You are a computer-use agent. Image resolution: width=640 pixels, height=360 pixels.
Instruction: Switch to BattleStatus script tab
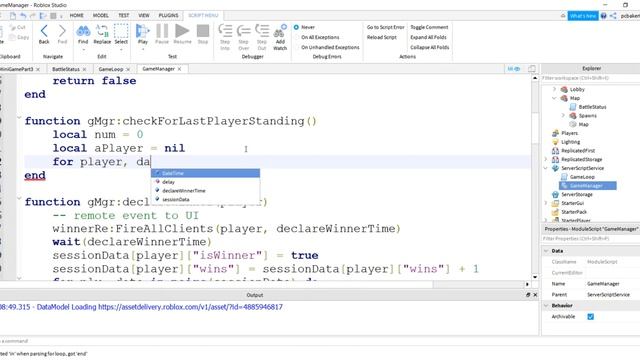tap(66, 69)
